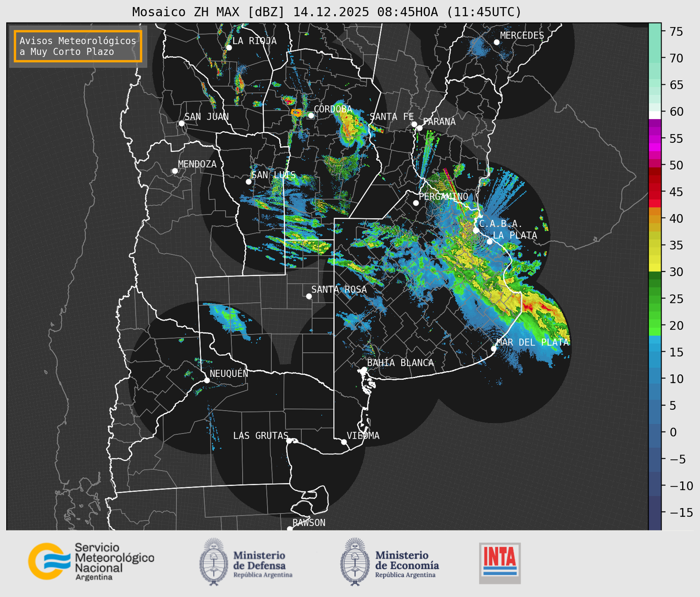Click the Ministerio de Economía crest
Screen dimensions: 700x597
tap(355, 562)
